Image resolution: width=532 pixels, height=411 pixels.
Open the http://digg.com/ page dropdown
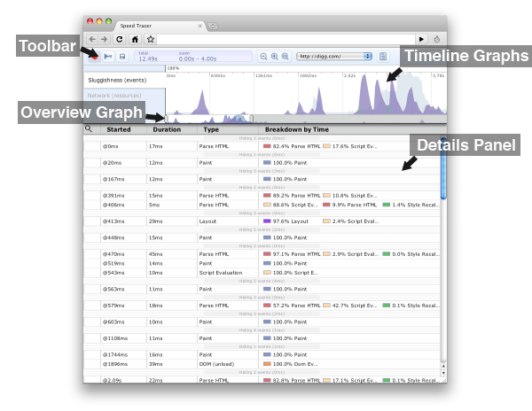pos(334,56)
